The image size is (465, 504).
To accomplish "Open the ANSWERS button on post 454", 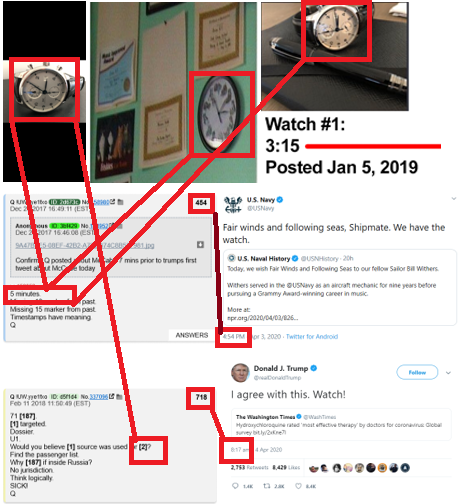I will 192,335.
